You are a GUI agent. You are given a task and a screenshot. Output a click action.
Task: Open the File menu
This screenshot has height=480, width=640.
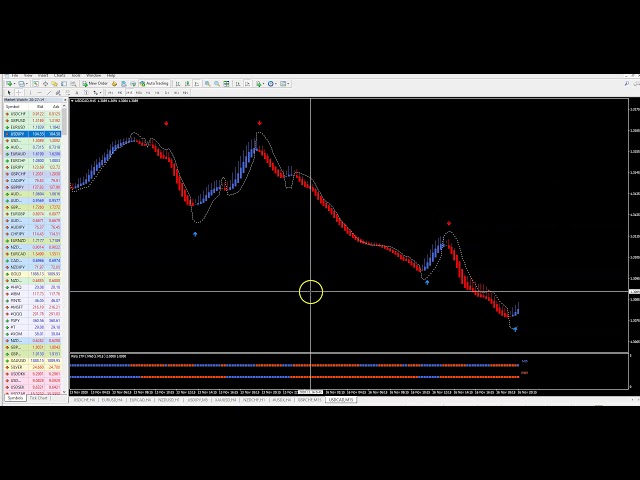tap(15, 75)
